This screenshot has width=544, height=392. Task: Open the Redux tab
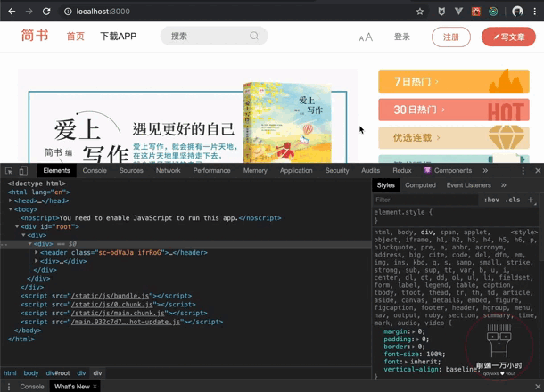401,170
